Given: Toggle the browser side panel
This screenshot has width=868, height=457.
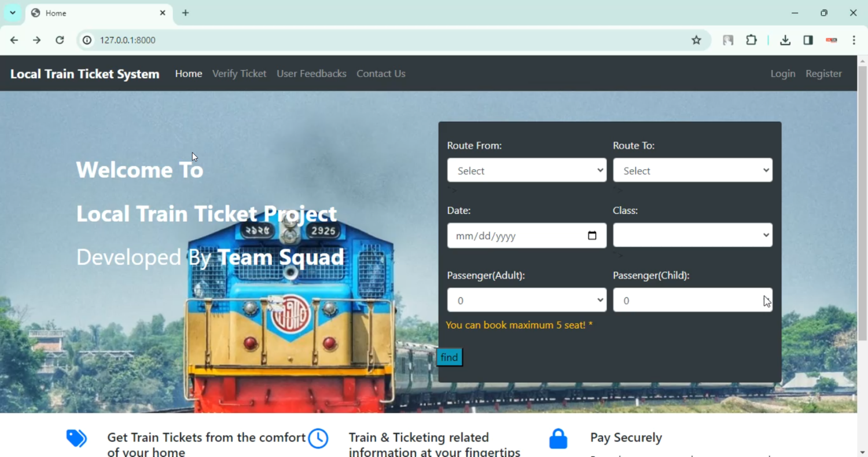Looking at the screenshot, I should (x=808, y=40).
